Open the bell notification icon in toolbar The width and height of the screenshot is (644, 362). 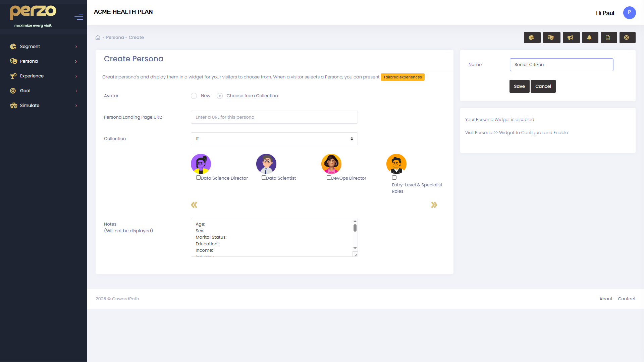coord(590,38)
